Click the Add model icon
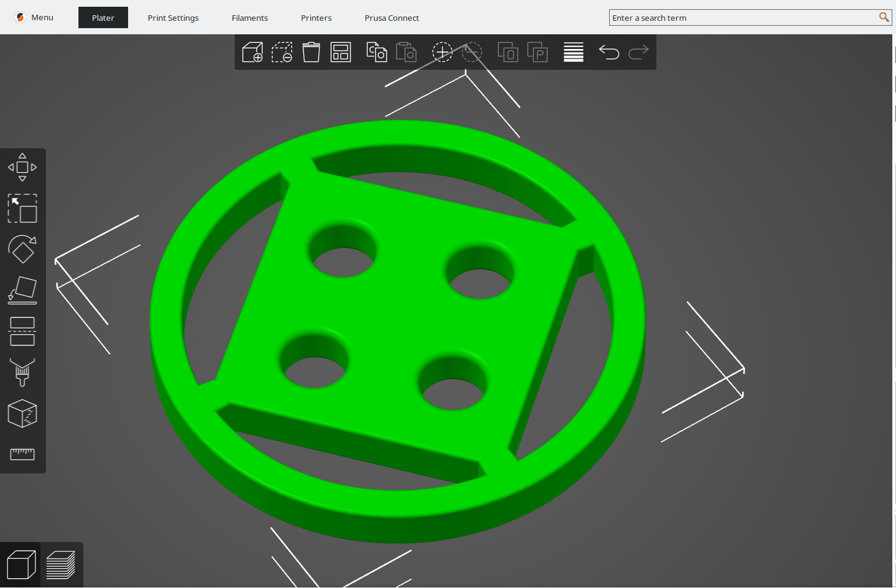Viewport: 896px width, 588px height. (252, 53)
